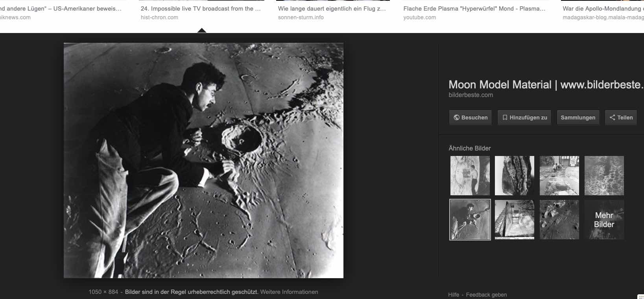
Task: Open the sonnen-sturm.info flight duration result
Action: pos(332,13)
